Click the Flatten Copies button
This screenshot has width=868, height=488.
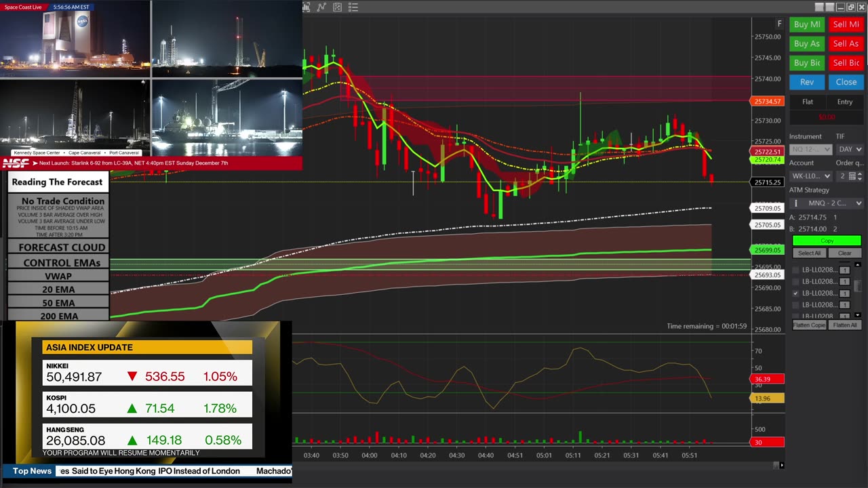pos(810,325)
